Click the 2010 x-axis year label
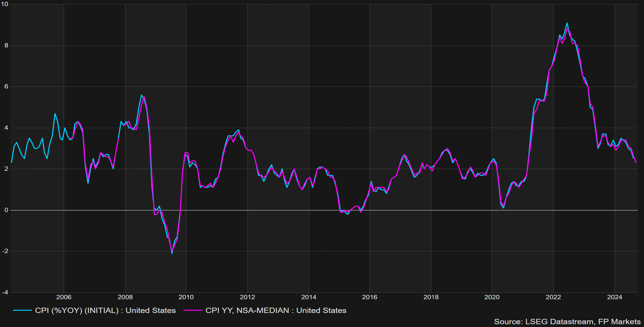Image resolution: width=644 pixels, height=327 pixels. click(x=186, y=297)
